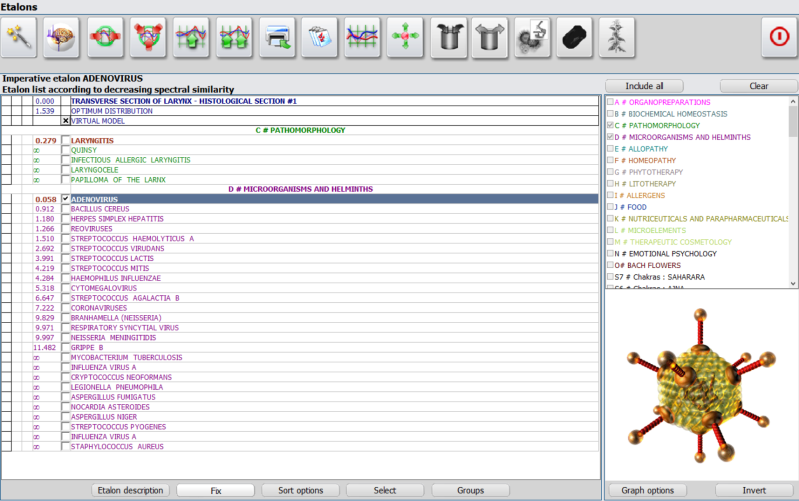Toggle the E # ALLOPATHY group checkbox
The width and height of the screenshot is (799, 501).
[x=611, y=148]
